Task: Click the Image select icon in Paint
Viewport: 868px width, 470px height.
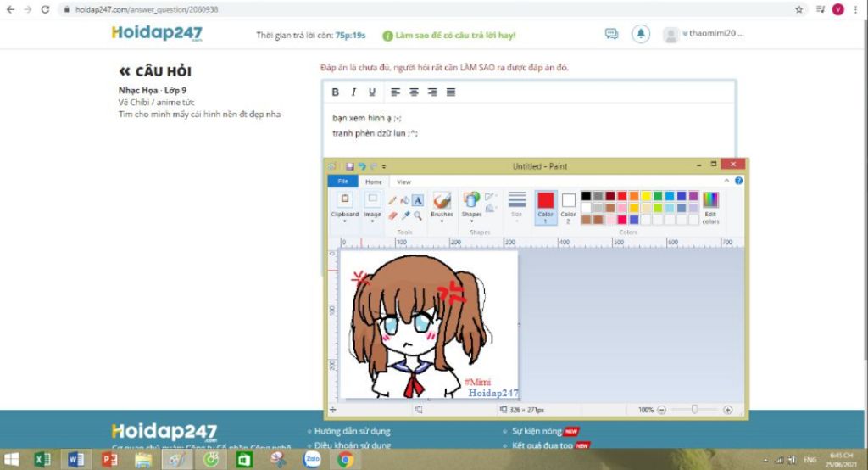Action: pyautogui.click(x=372, y=199)
